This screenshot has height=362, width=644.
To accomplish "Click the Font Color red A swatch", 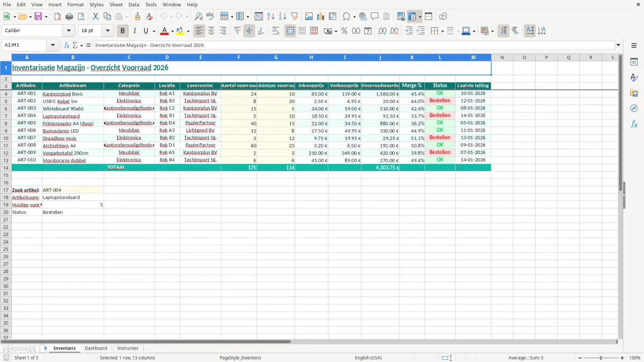I will click(165, 31).
